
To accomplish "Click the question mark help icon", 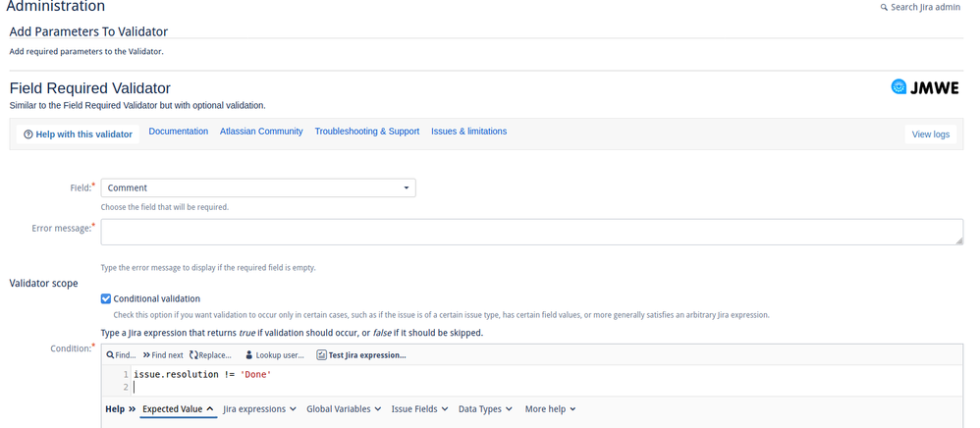I will pyautogui.click(x=28, y=134).
